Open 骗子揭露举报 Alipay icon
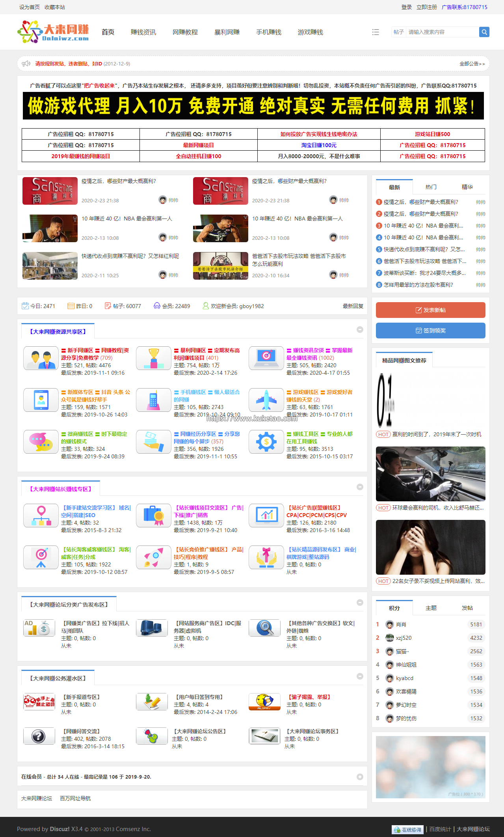This screenshot has height=837, width=504. (264, 701)
